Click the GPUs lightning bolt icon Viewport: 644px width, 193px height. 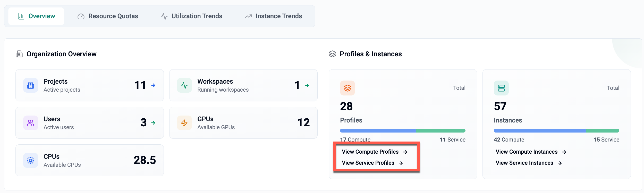pyautogui.click(x=184, y=123)
